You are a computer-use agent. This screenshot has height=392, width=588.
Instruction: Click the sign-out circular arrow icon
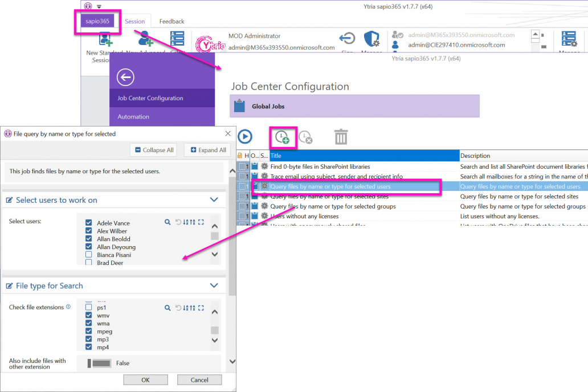pos(347,38)
